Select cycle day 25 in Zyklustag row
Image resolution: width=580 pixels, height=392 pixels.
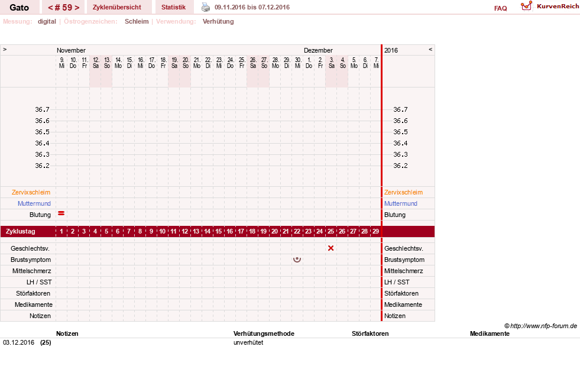(330, 232)
